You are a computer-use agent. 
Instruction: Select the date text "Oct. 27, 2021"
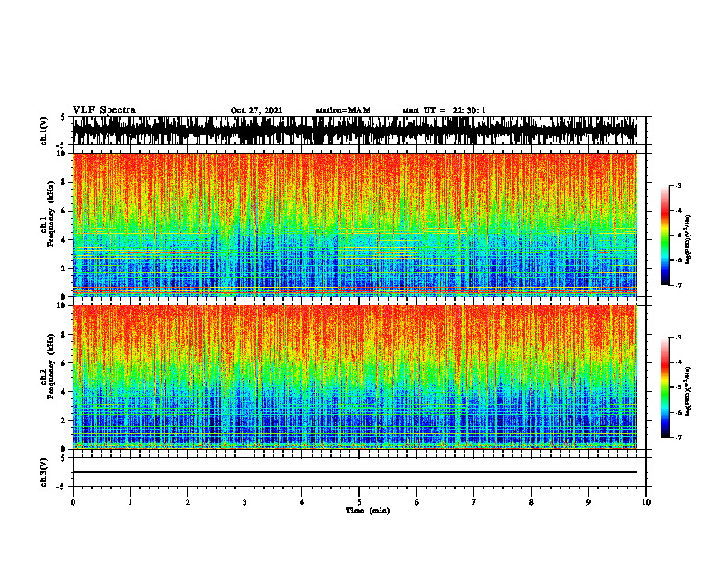pos(256,110)
